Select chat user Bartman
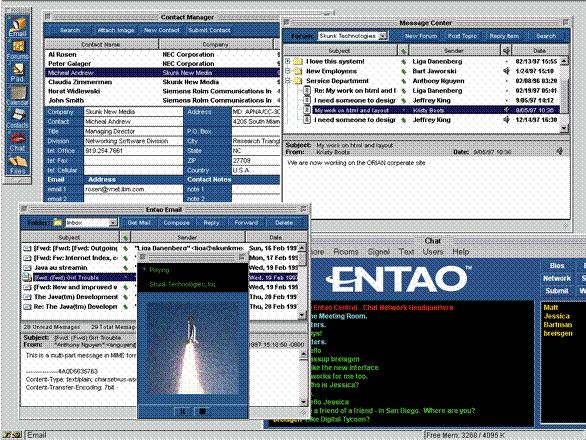Screen dimensions: 586x440 (x=558, y=324)
